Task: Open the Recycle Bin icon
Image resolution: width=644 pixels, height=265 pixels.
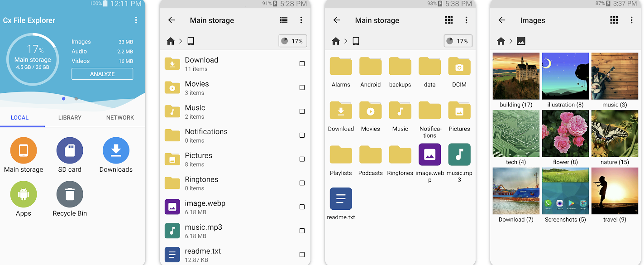Action: pos(70,194)
